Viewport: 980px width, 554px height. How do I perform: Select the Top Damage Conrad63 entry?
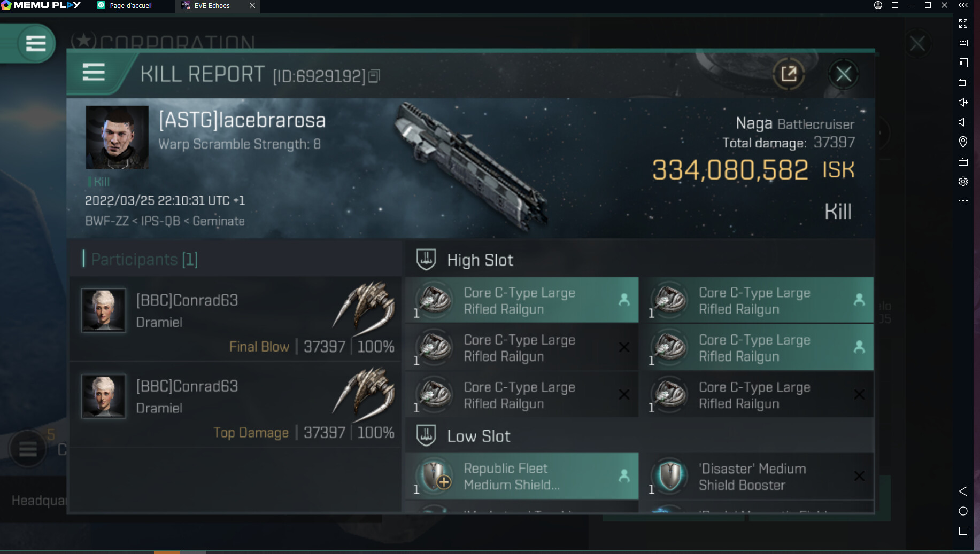pyautogui.click(x=235, y=405)
